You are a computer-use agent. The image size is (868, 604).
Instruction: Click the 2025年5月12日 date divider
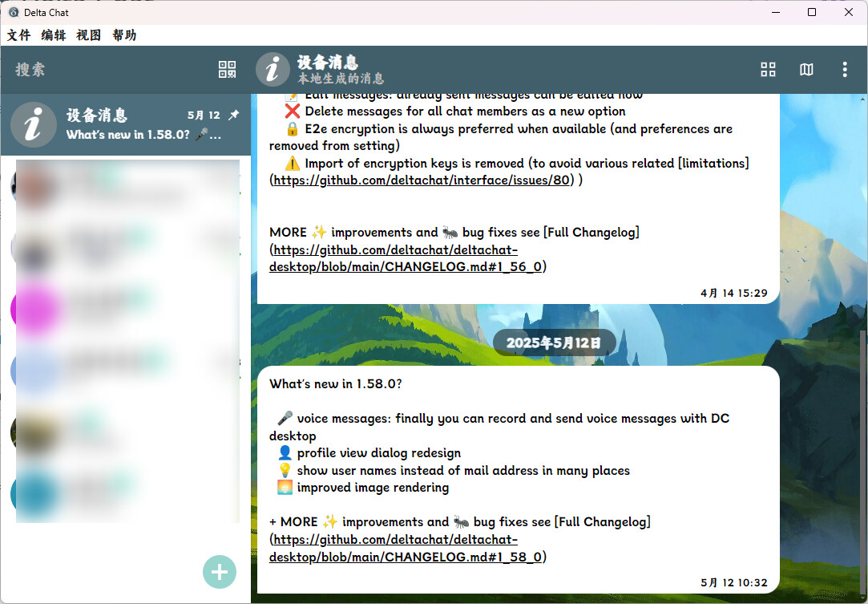point(554,343)
